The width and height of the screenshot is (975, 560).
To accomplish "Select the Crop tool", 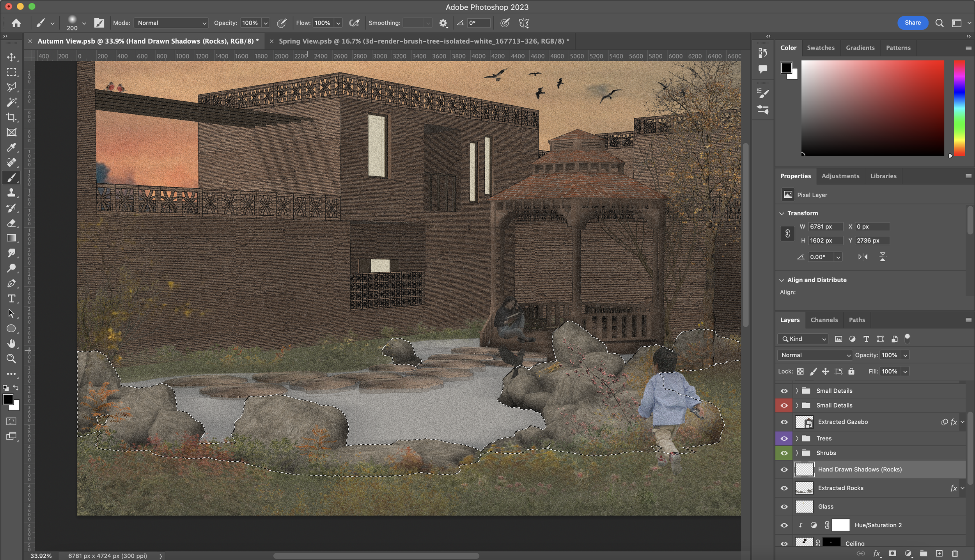I will pyautogui.click(x=11, y=117).
